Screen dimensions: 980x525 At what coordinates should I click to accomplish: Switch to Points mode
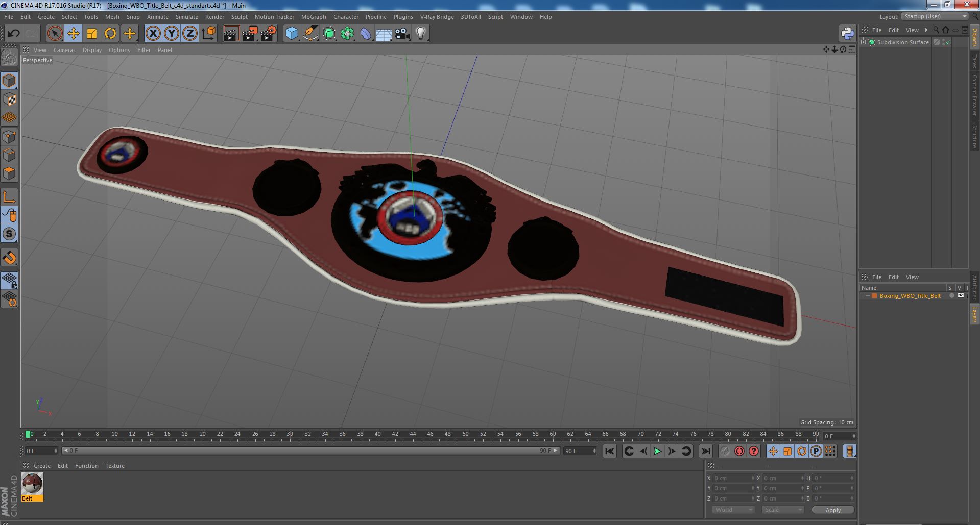[9, 137]
